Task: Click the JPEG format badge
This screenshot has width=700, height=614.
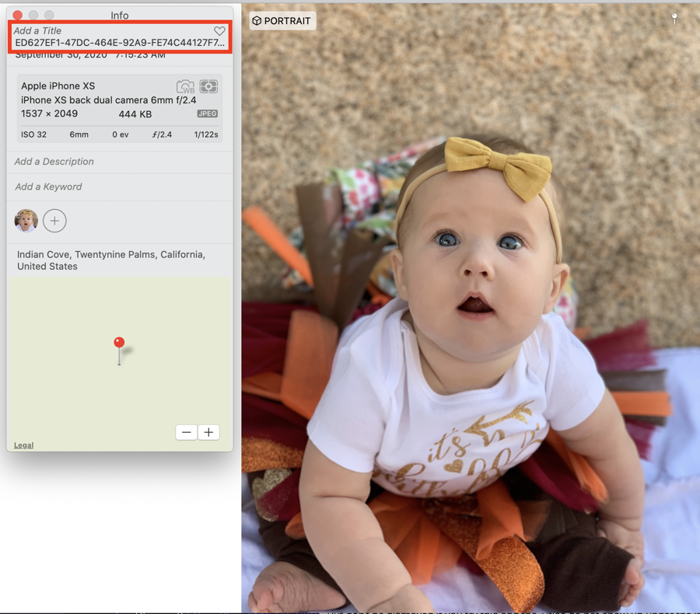Action: tap(207, 113)
